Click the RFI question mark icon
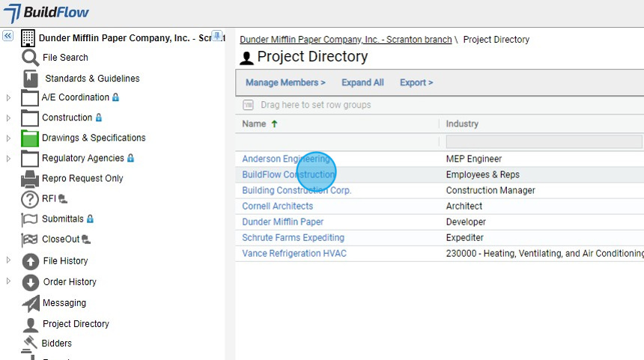The width and height of the screenshot is (644, 360). 29,199
